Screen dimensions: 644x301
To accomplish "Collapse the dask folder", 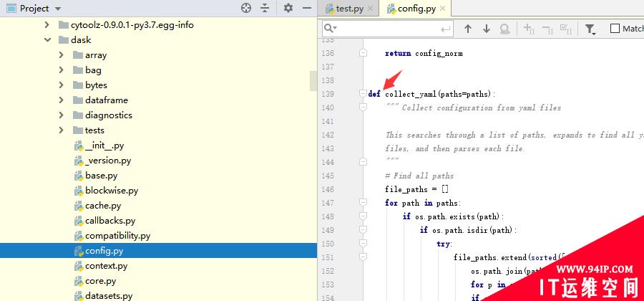I will coord(48,40).
